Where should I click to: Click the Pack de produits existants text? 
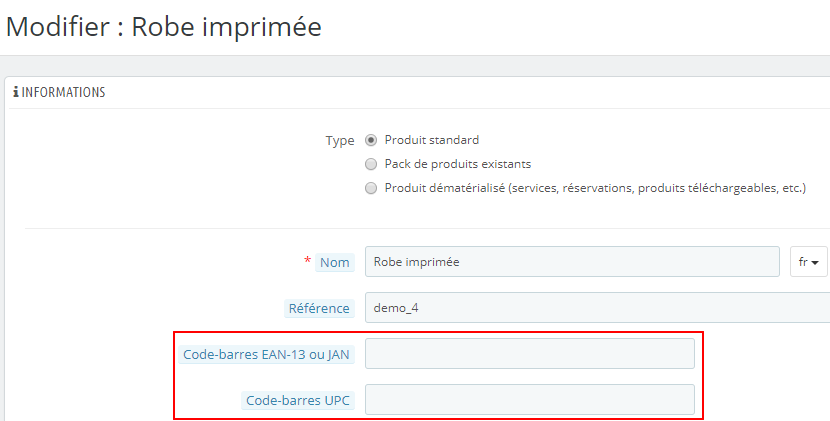click(x=458, y=164)
